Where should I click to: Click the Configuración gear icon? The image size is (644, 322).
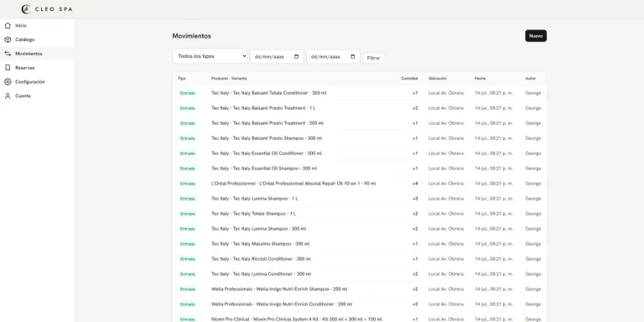click(x=8, y=81)
